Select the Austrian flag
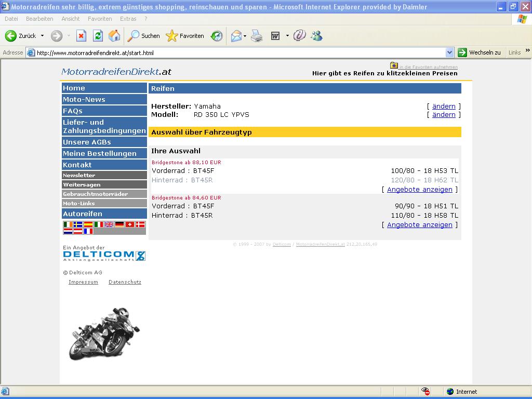The image size is (532, 399). (x=78, y=231)
